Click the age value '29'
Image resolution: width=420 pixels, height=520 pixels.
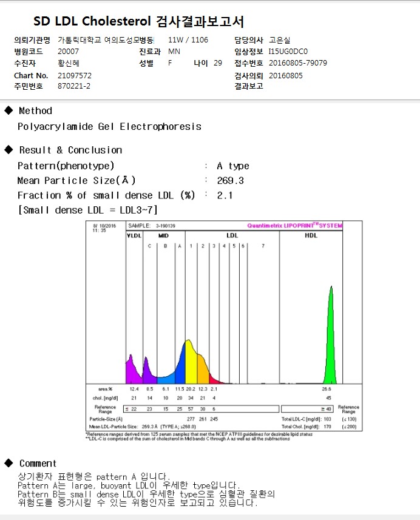218,63
